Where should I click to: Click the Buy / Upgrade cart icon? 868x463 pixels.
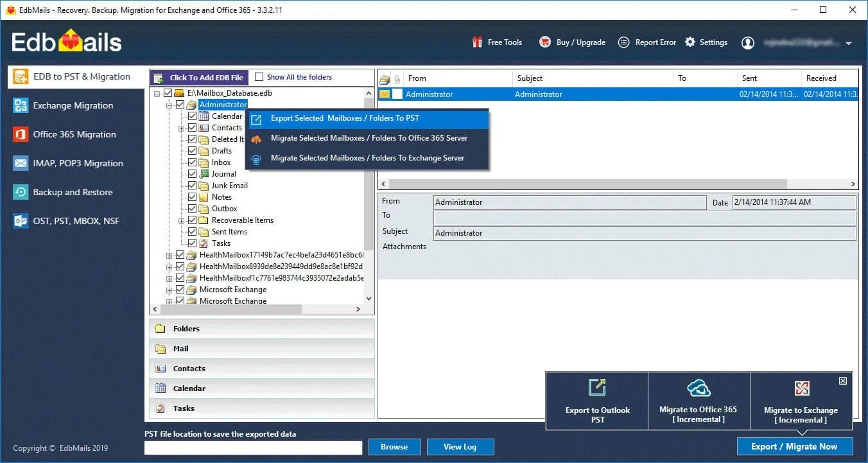click(x=545, y=42)
